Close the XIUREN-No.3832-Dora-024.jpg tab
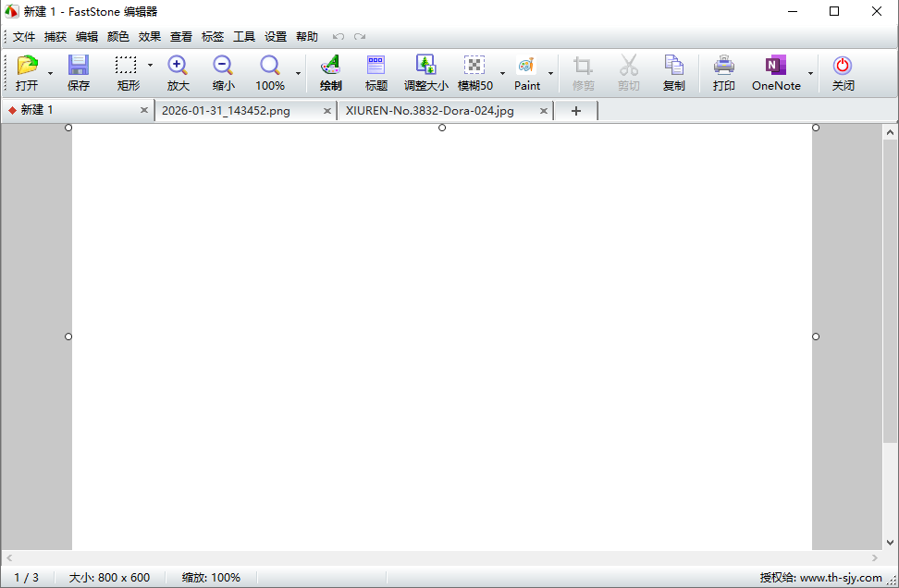 point(544,111)
